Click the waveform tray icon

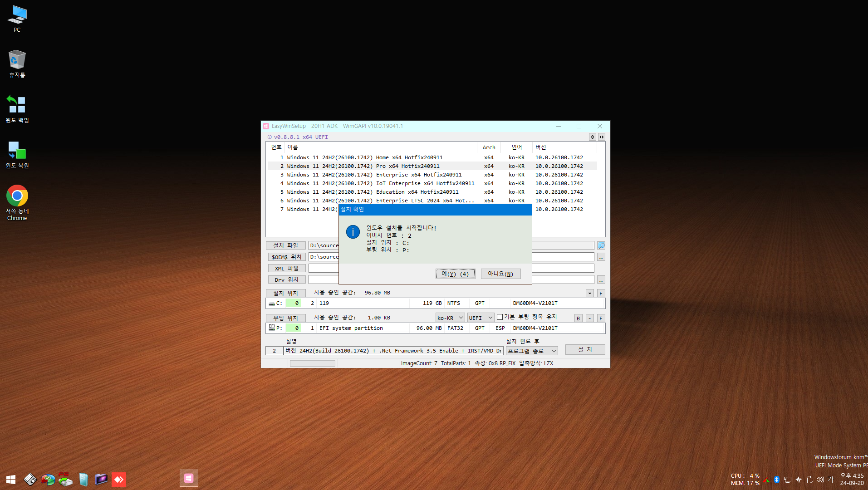tap(799, 480)
